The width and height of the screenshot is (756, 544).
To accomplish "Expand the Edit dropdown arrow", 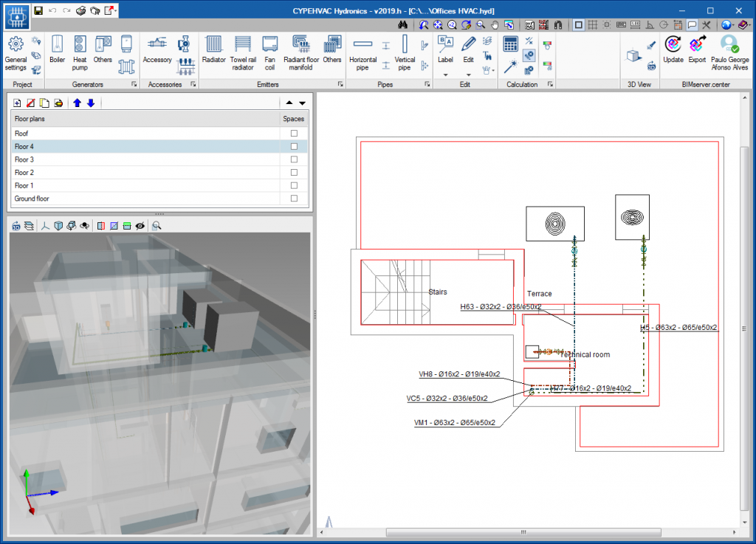I will pyautogui.click(x=468, y=75).
